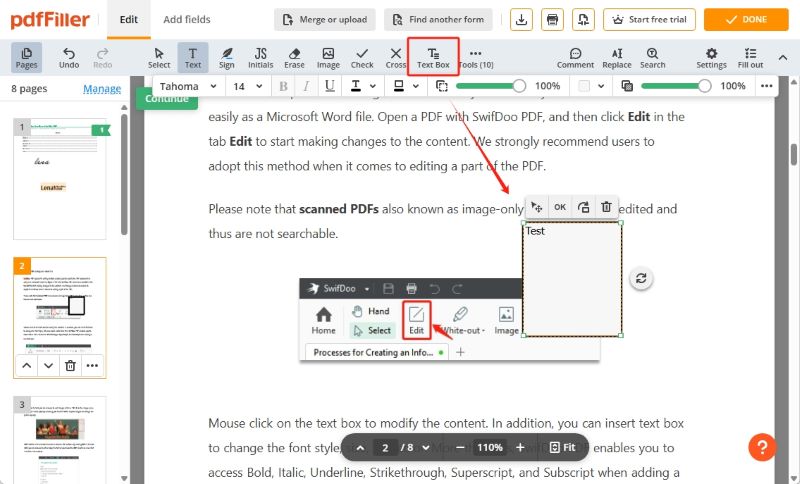Click the rotate icon beside text box
The image size is (800, 484).
point(641,278)
